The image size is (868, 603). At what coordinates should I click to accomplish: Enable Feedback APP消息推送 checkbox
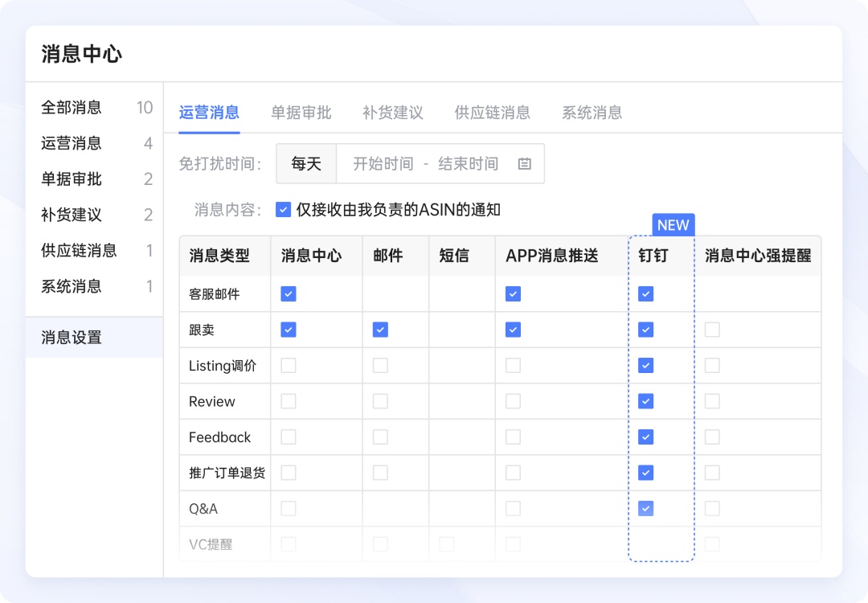tap(513, 437)
